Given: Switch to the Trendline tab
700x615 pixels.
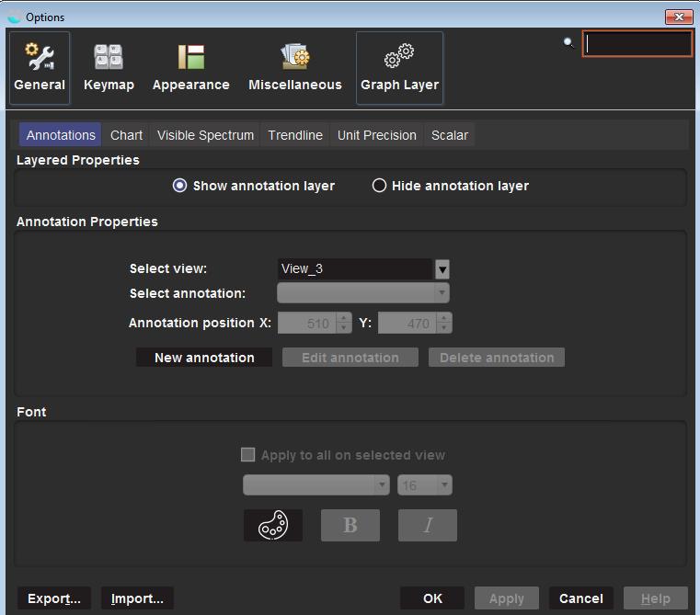Looking at the screenshot, I should pos(295,135).
